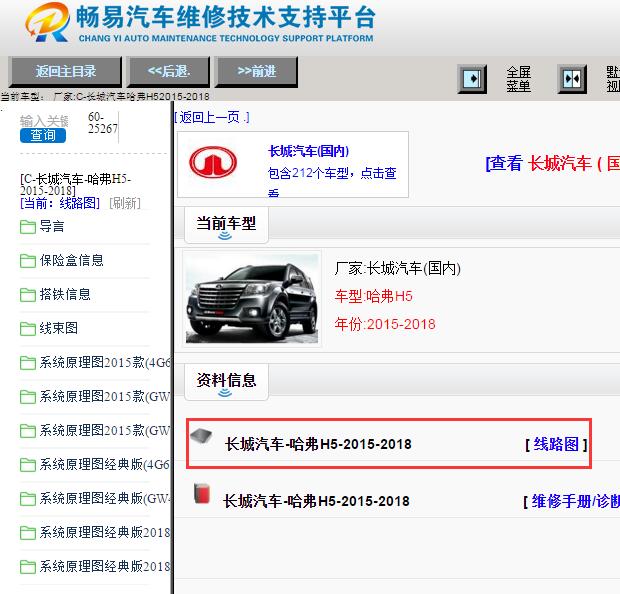Open the 长城汽车(国内) brand link

point(308,151)
